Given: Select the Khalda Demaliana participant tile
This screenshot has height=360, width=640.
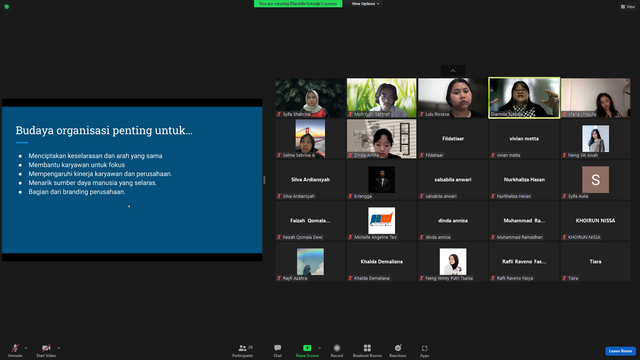Looking at the screenshot, I should coord(382,262).
